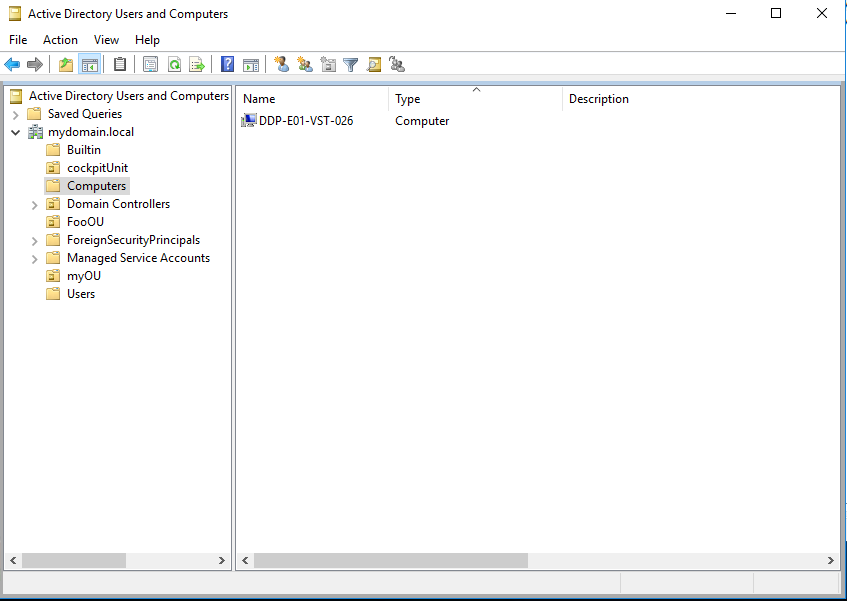Click the Builtin folder icon

(x=53, y=150)
